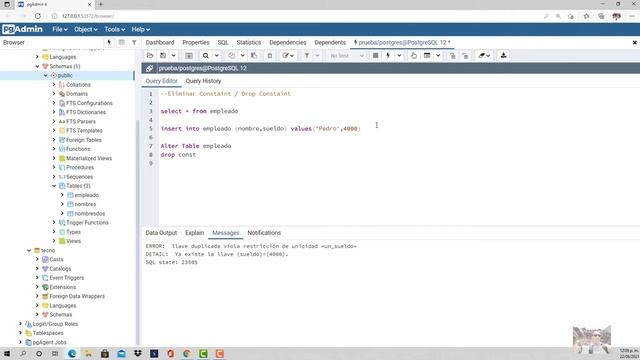Open the 'No limit' rows dropdown

347,56
